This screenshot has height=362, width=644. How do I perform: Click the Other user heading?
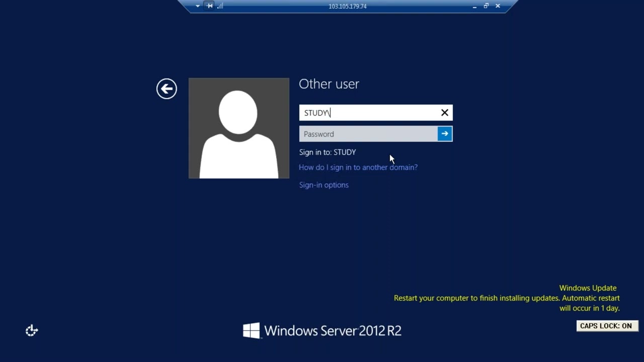click(329, 84)
